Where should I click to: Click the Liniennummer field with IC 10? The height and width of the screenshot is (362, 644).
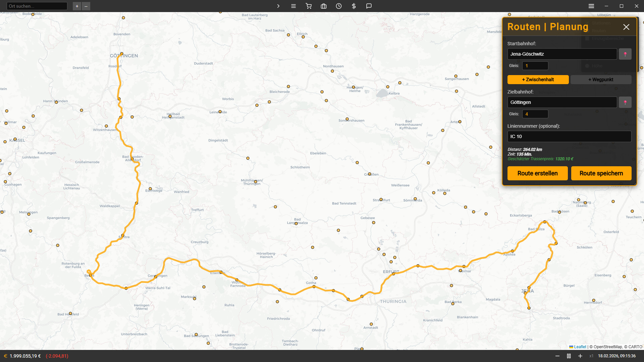(569, 136)
